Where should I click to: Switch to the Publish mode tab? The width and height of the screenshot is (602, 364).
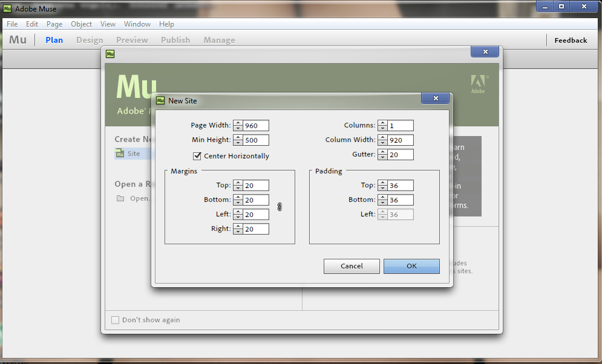(175, 40)
